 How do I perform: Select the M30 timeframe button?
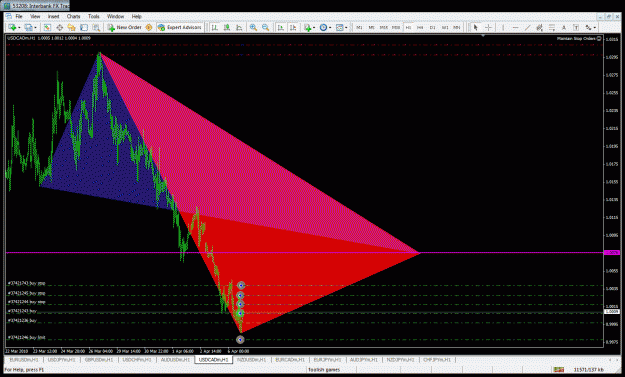(x=396, y=27)
